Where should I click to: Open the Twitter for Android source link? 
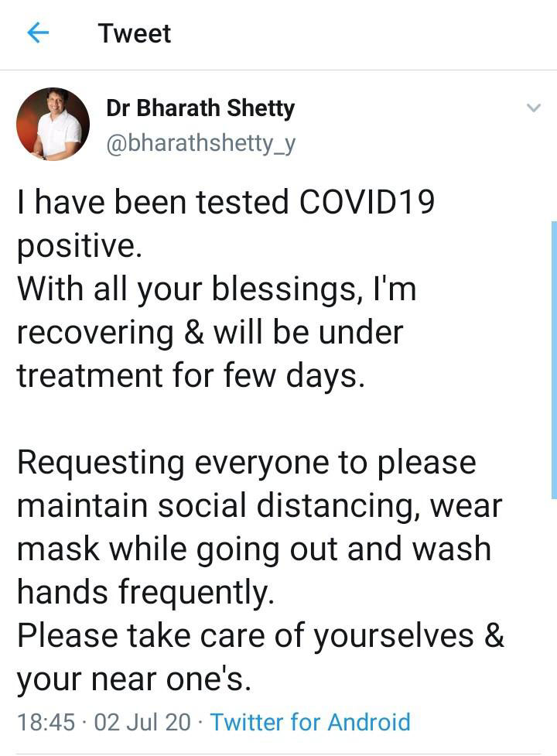310,722
